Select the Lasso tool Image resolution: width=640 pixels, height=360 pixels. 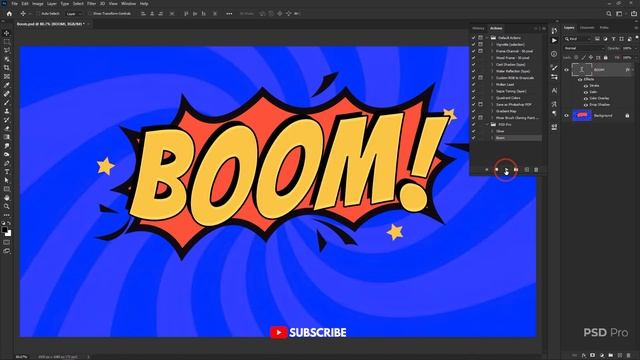(x=7, y=50)
